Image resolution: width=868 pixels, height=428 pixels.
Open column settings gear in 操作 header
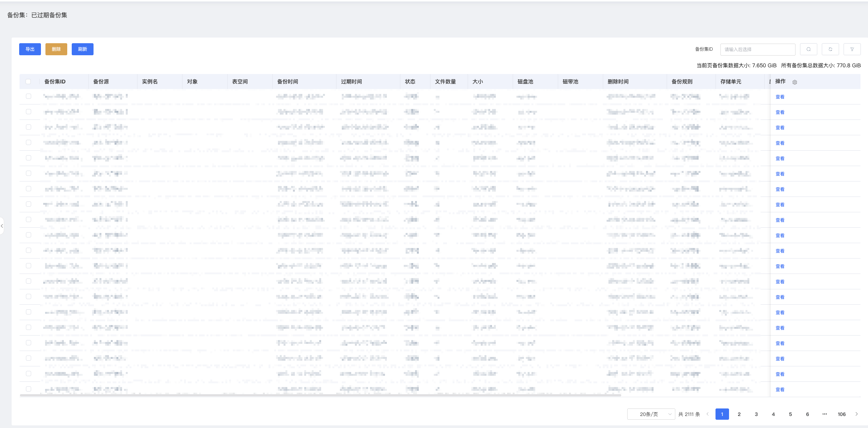pyautogui.click(x=795, y=82)
